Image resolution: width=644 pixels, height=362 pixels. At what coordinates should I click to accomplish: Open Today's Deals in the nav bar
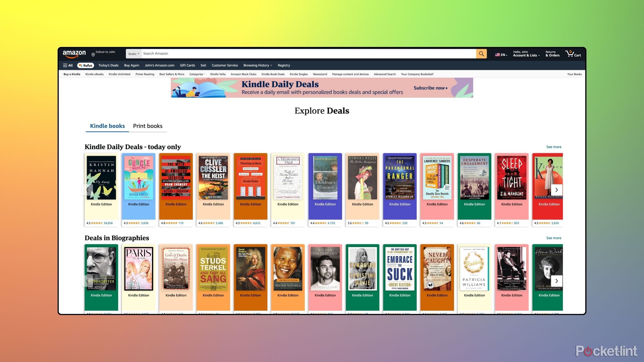tap(108, 65)
